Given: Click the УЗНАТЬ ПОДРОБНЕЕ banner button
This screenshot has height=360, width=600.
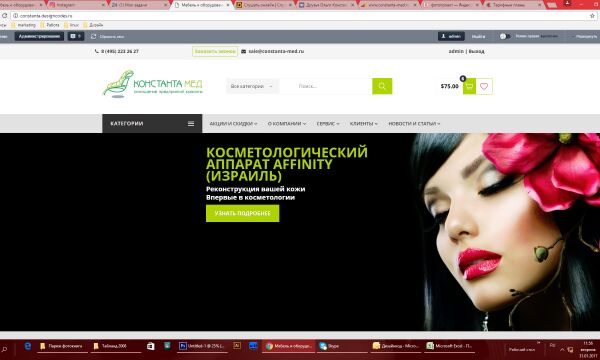Looking at the screenshot, I should [243, 213].
